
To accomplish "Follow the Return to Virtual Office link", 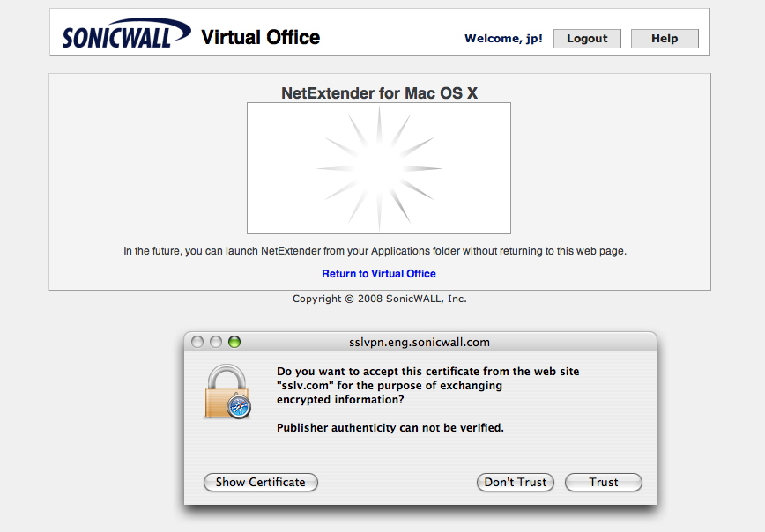I will point(379,274).
